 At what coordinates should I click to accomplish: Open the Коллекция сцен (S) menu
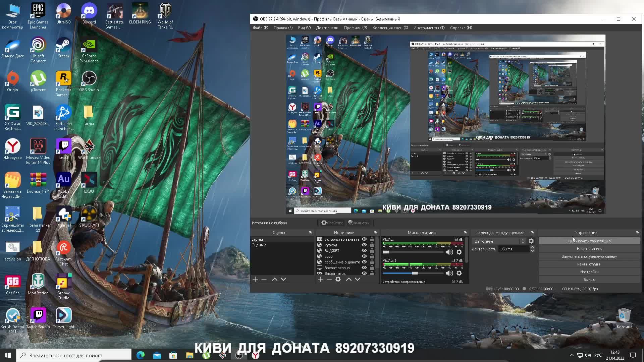(390, 28)
